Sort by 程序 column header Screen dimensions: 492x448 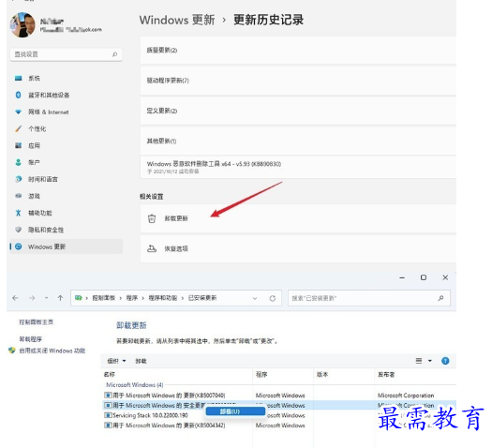(283, 374)
